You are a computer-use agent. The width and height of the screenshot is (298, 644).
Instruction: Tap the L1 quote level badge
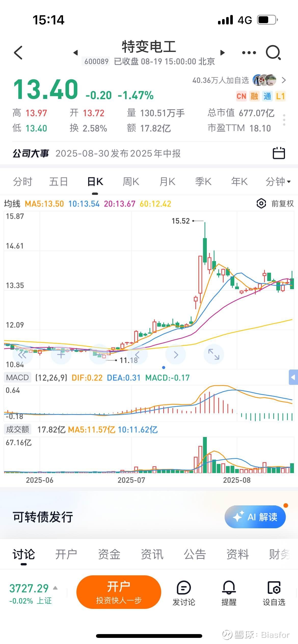[x=280, y=96]
